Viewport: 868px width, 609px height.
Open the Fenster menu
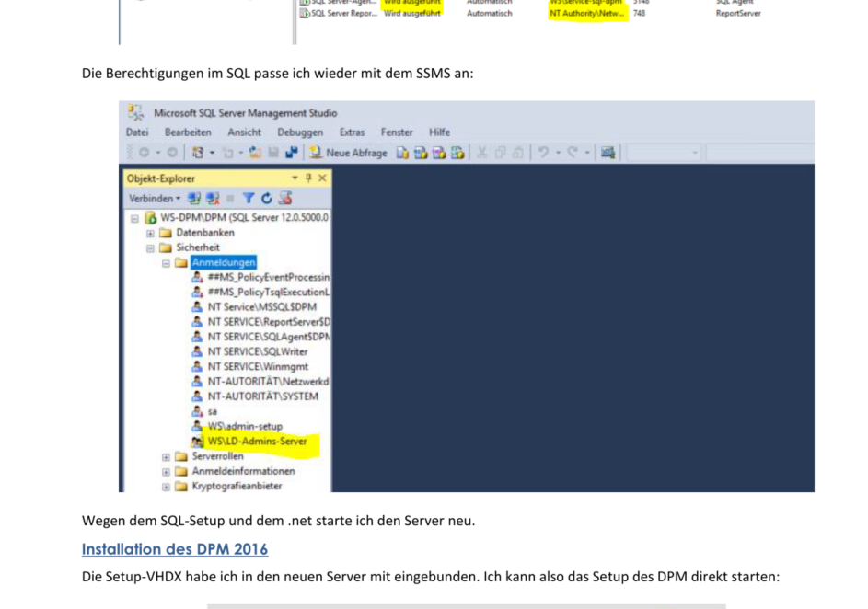pos(397,132)
